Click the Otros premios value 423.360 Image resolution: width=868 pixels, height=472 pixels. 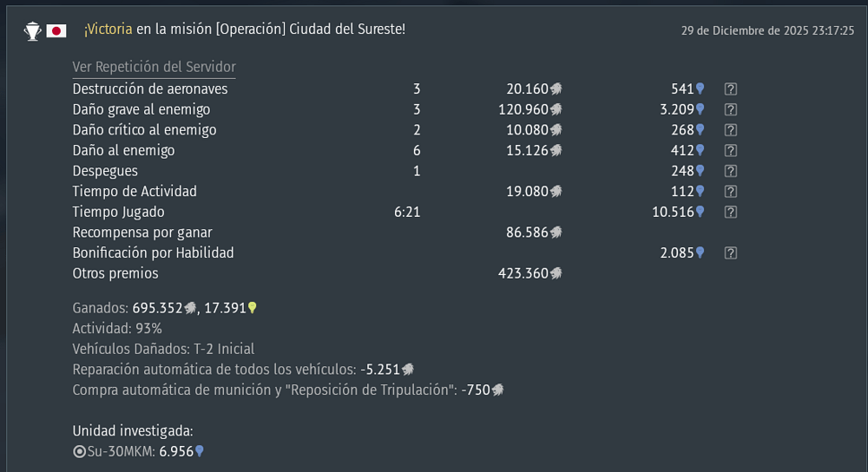pyautogui.click(x=523, y=273)
